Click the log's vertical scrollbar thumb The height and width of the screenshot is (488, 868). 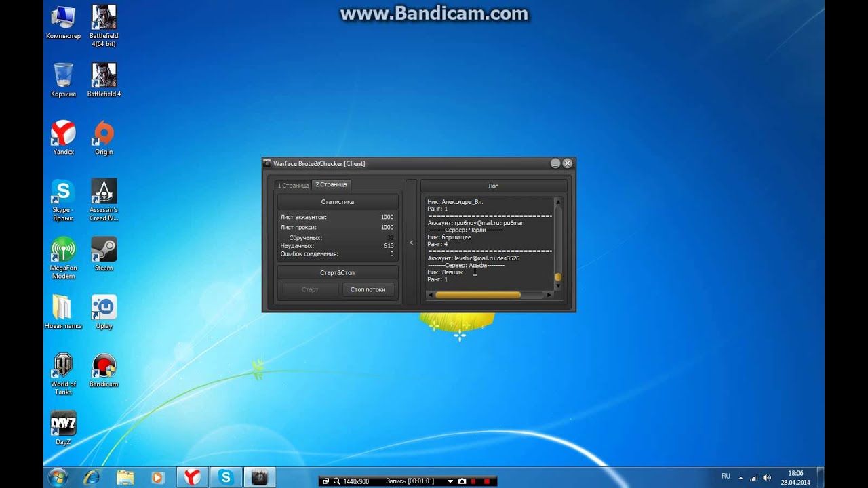coord(557,277)
